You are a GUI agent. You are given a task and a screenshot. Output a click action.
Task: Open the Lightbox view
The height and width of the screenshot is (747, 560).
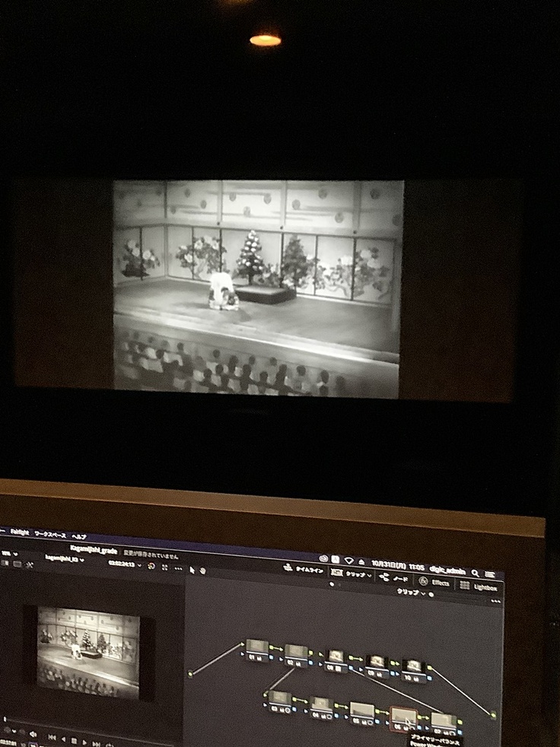coord(478,586)
